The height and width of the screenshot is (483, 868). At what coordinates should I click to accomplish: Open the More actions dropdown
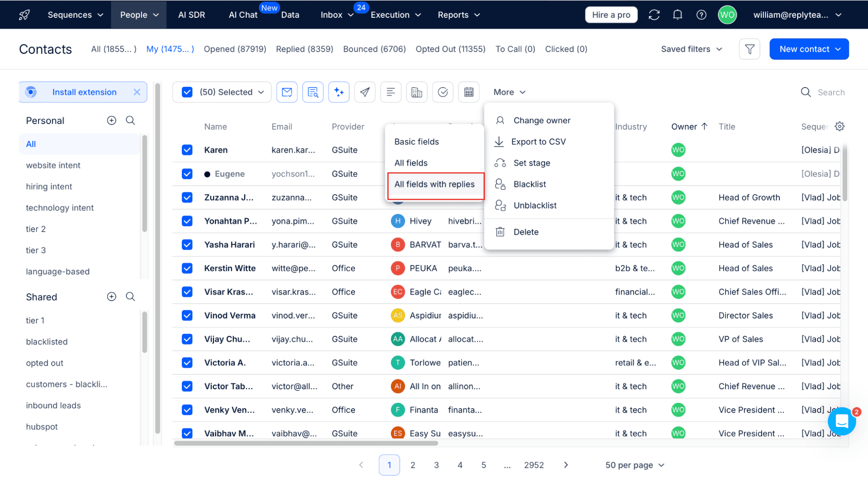pyautogui.click(x=509, y=92)
